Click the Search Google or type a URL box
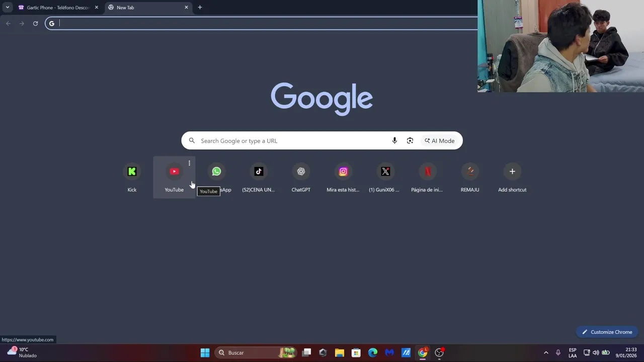644x362 pixels. (x=322, y=141)
